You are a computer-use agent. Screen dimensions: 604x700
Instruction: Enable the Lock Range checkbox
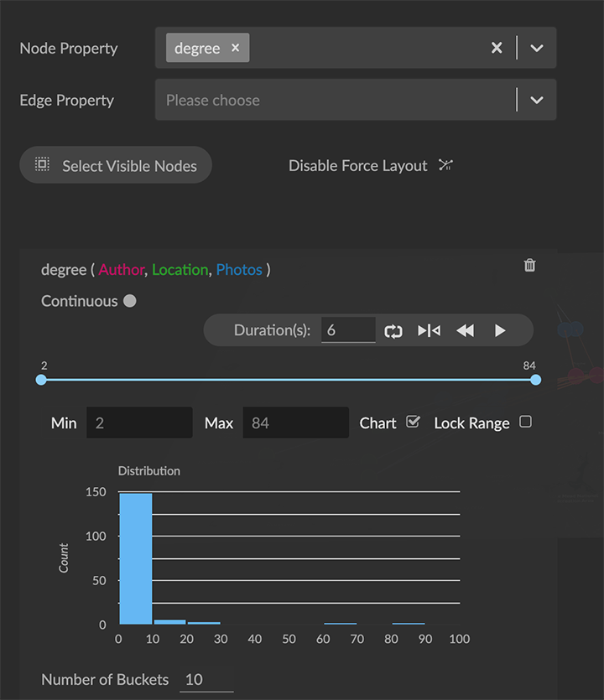click(x=525, y=422)
